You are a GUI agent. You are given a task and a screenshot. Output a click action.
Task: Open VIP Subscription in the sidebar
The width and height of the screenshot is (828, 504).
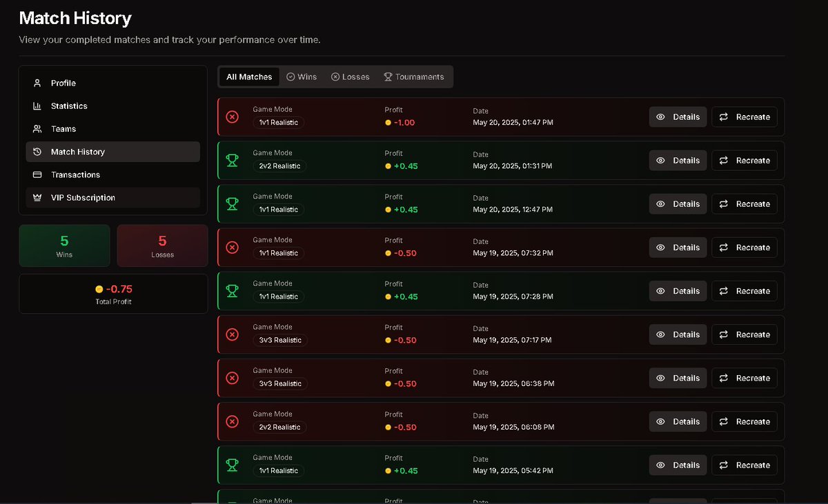(112, 198)
